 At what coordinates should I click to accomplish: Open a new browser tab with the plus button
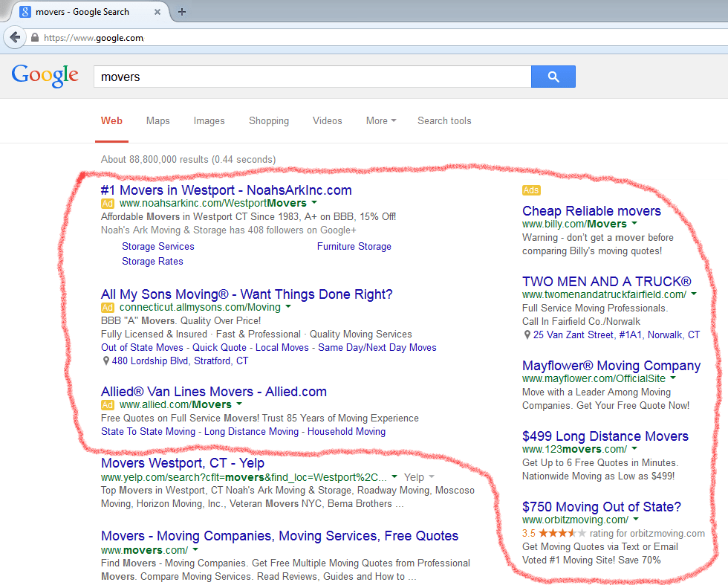(x=182, y=11)
